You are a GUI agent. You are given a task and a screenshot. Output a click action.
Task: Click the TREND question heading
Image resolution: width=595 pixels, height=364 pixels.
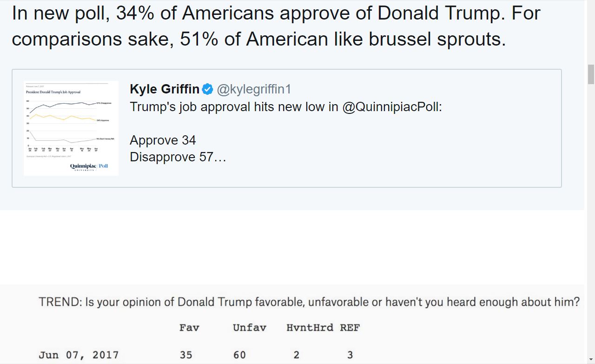tap(309, 302)
